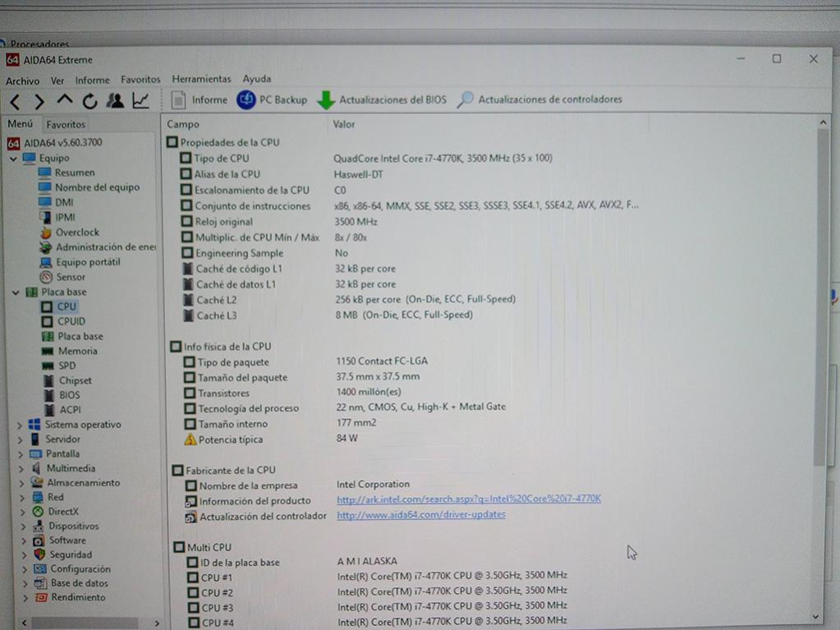The height and width of the screenshot is (630, 840).
Task: Open the Favoritos menu
Action: 140,80
